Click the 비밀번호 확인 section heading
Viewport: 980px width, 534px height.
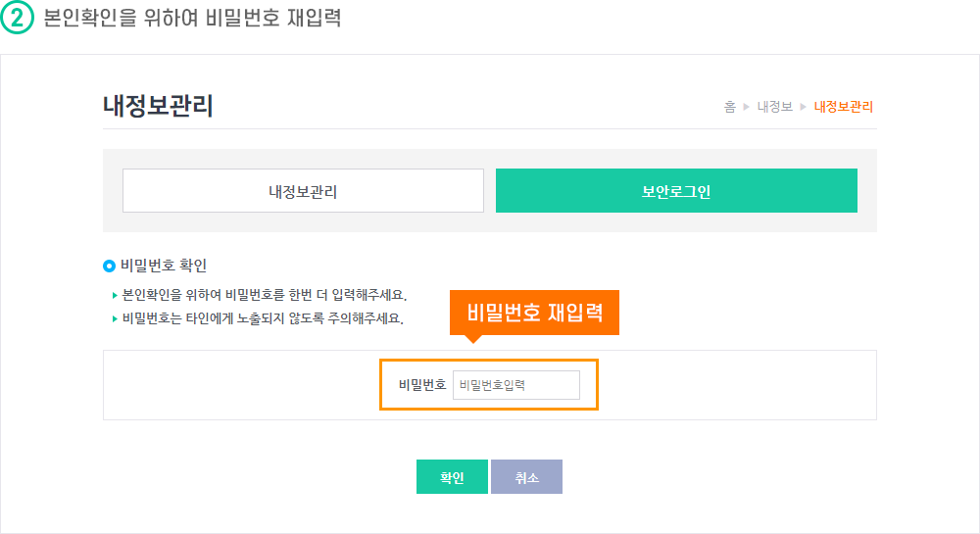(164, 266)
